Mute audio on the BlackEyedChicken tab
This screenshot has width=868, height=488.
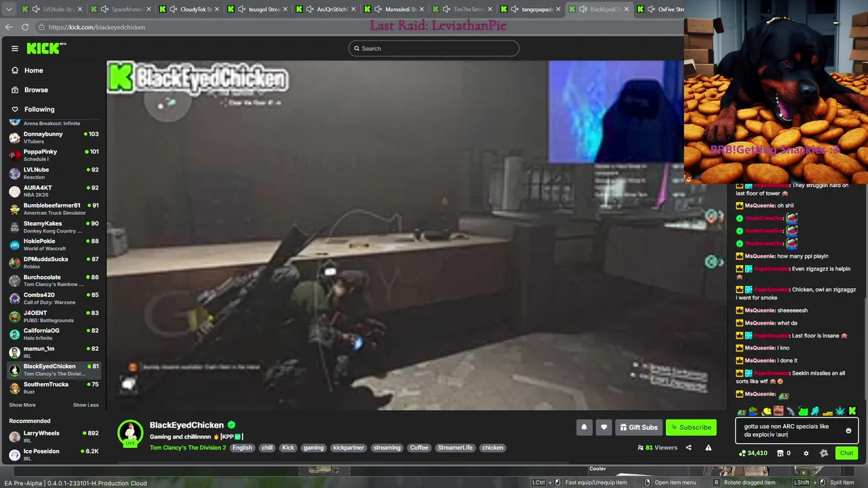[584, 9]
